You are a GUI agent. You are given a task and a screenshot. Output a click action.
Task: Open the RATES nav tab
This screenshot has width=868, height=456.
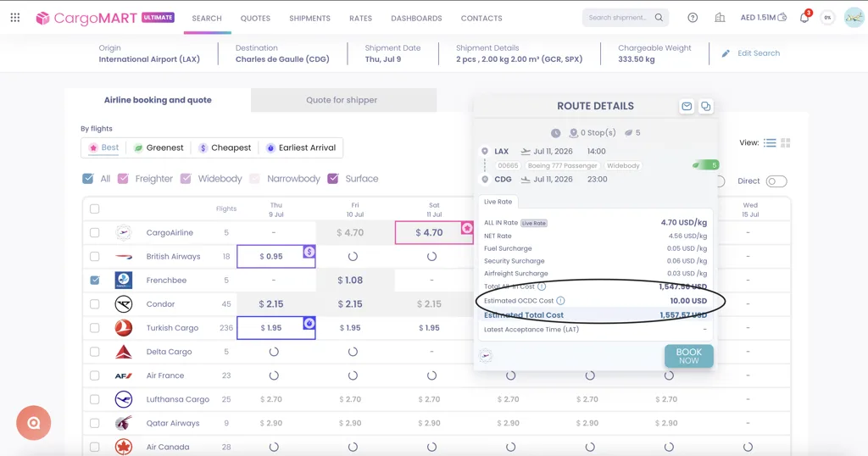click(360, 19)
